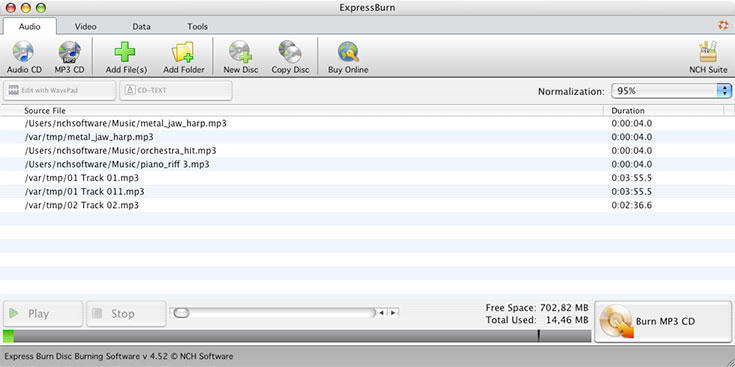The width and height of the screenshot is (735, 367).
Task: Click the lifebuoy help icon
Action: click(x=723, y=26)
